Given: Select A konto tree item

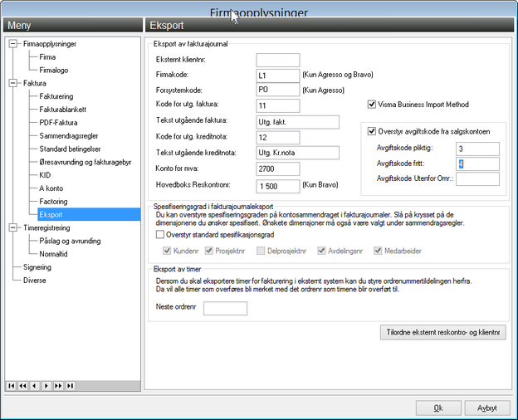Looking at the screenshot, I should (x=51, y=188).
